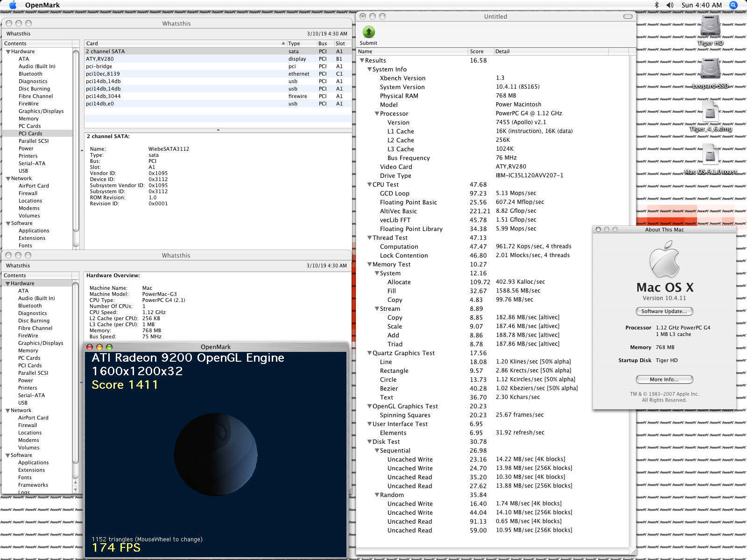Click the Bluetooth menu bar icon

click(x=656, y=5)
